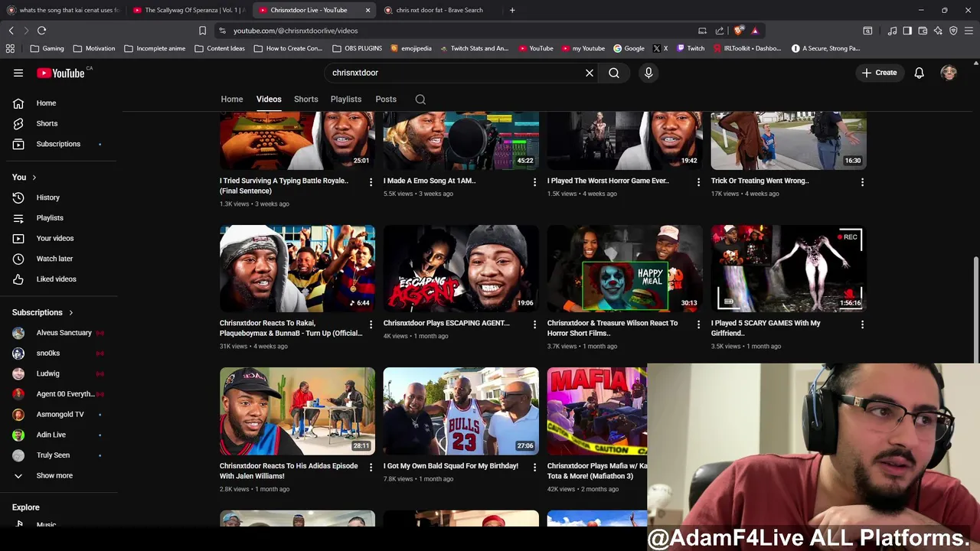Open options for Typing Battle Royale video

[x=371, y=182]
